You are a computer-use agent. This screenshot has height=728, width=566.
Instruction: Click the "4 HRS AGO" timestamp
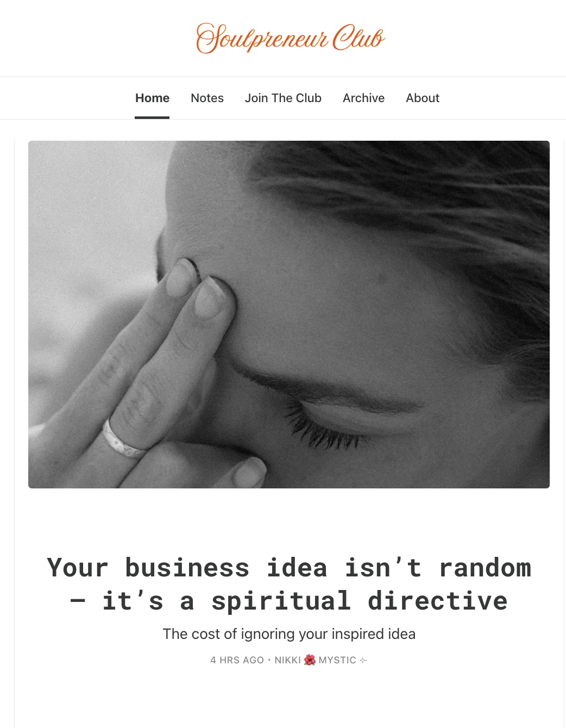tap(237, 660)
